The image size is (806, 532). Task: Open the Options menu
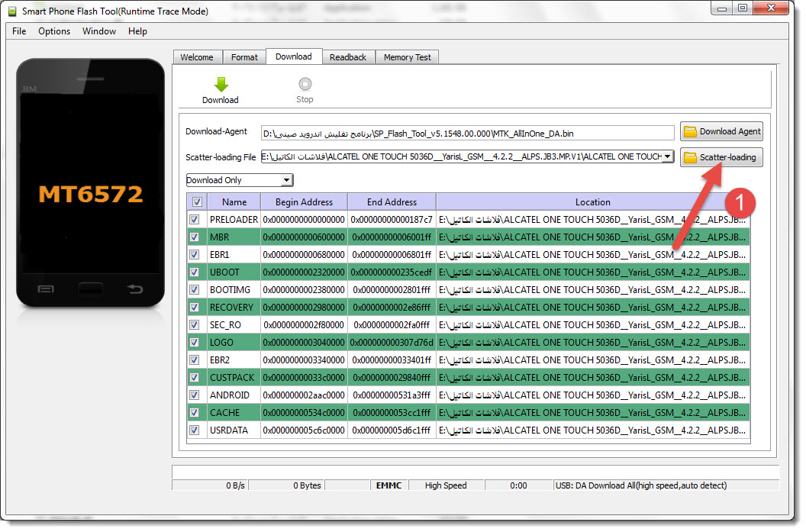(x=54, y=31)
